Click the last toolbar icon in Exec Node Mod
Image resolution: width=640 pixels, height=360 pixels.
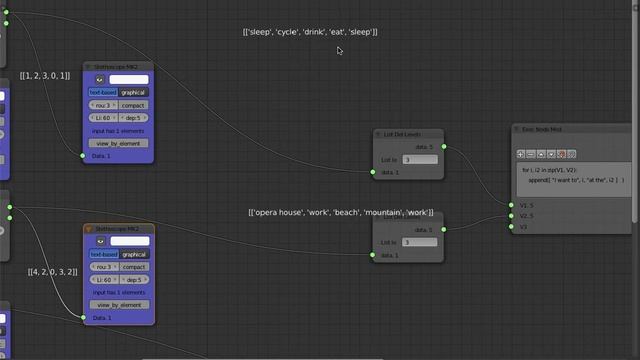coord(571,154)
